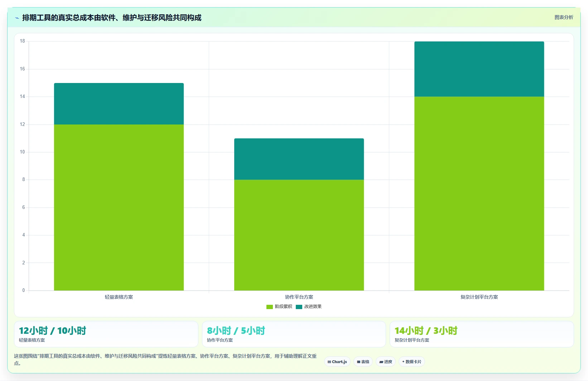This screenshot has height=381, width=588.
Task: Click the 阶段累积 legend label
Action: pos(284,307)
